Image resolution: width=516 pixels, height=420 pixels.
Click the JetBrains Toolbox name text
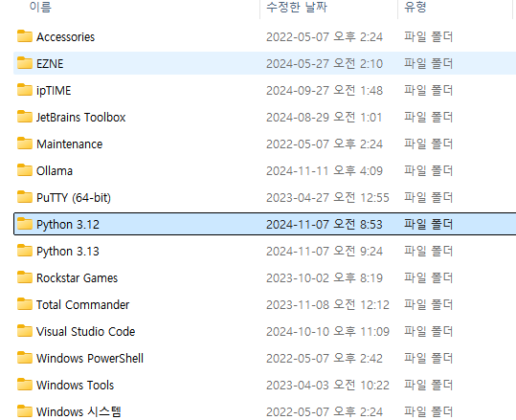81,117
